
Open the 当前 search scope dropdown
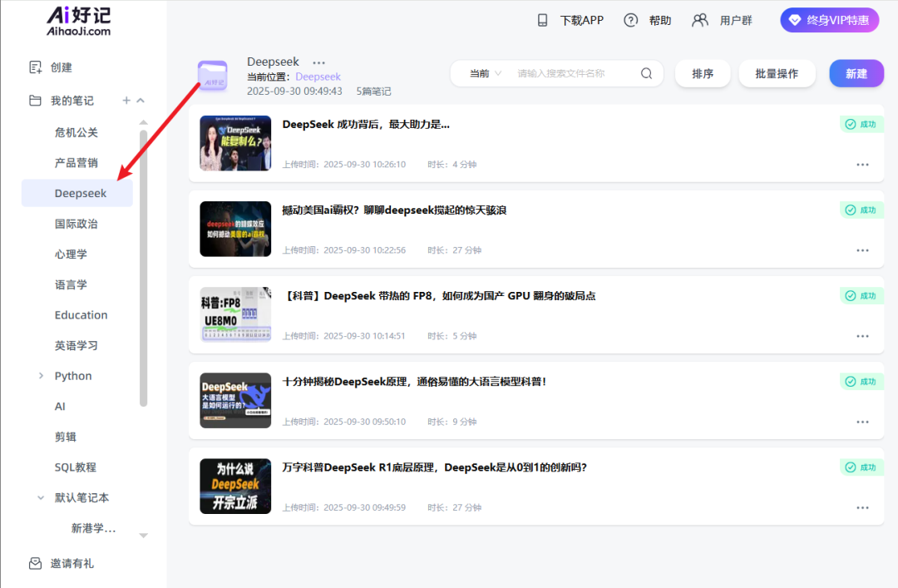coord(486,73)
